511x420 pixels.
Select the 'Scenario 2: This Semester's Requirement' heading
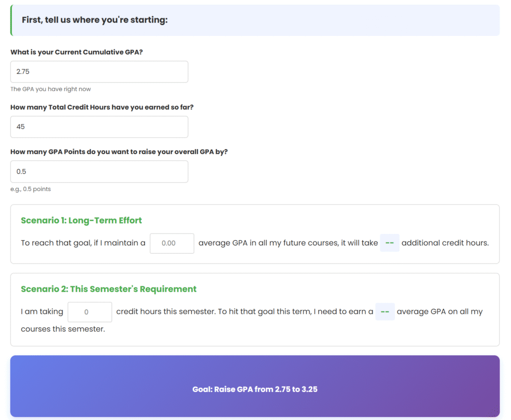coord(108,289)
